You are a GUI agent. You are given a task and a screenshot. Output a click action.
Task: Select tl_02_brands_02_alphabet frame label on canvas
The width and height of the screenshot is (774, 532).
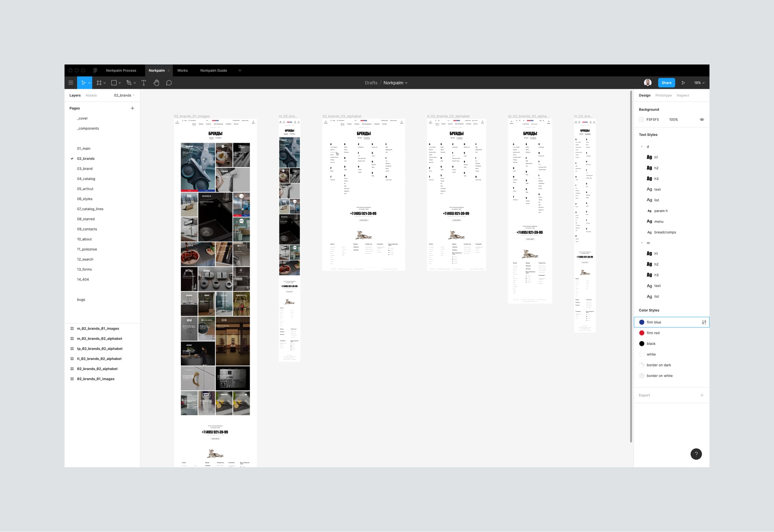[448, 116]
